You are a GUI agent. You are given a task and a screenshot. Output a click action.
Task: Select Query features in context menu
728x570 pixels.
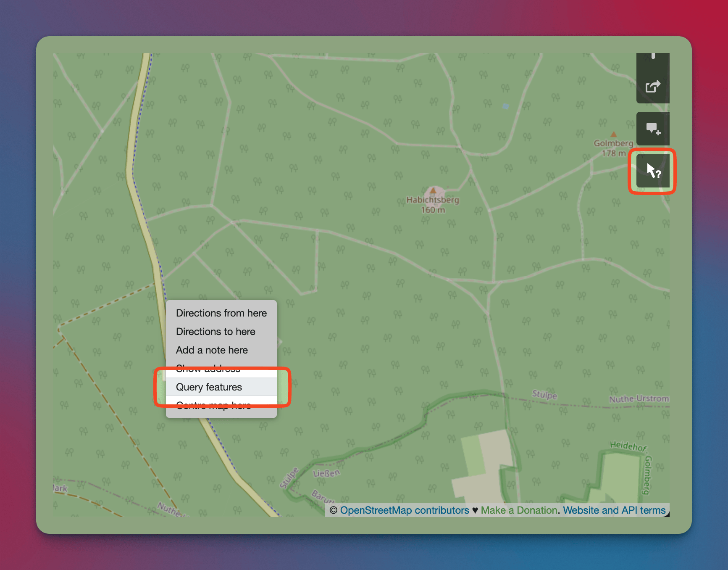coord(209,387)
